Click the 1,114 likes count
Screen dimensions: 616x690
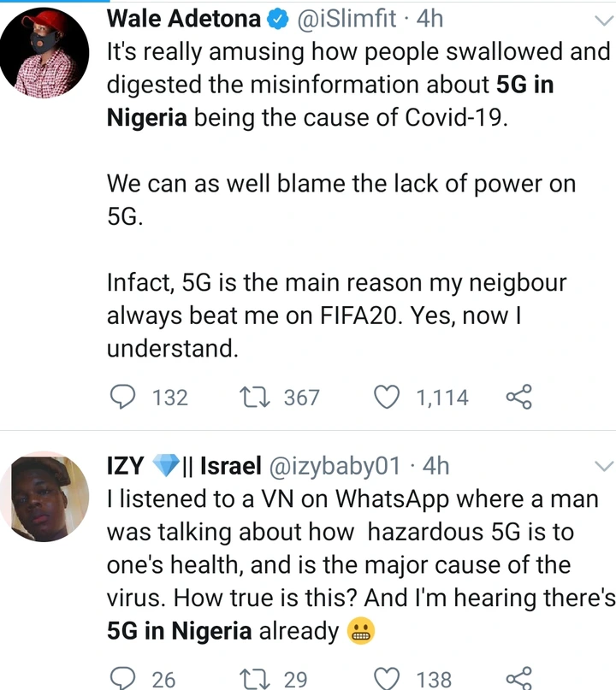click(x=443, y=397)
